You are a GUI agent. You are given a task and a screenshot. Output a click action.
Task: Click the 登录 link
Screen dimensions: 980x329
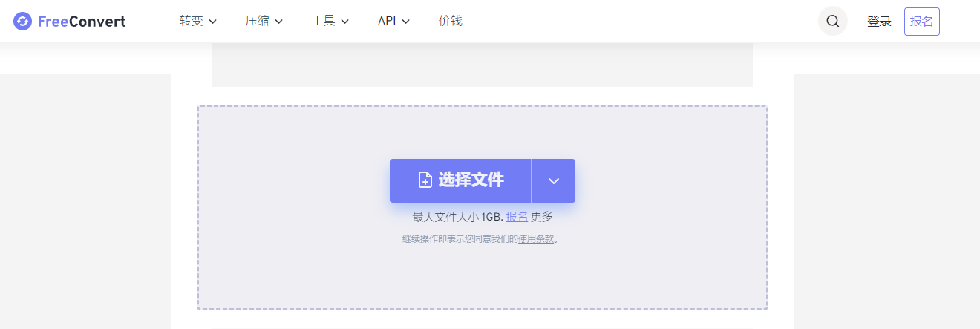[879, 22]
